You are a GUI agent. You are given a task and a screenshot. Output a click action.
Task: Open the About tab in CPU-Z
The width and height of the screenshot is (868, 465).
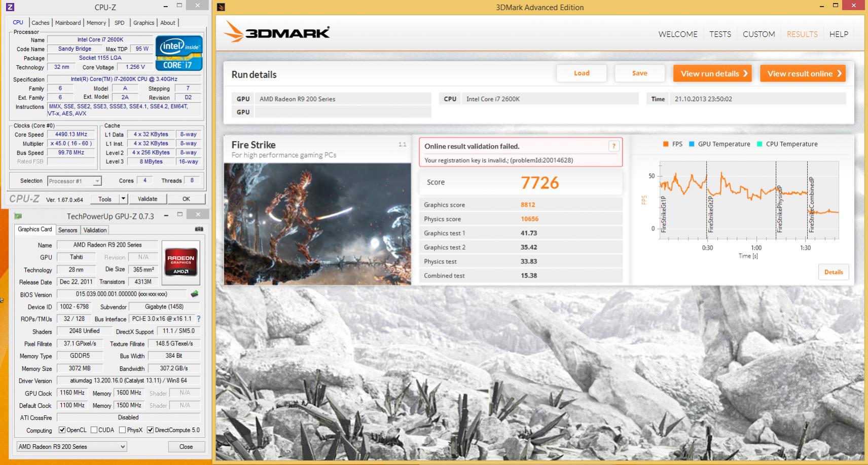point(168,23)
